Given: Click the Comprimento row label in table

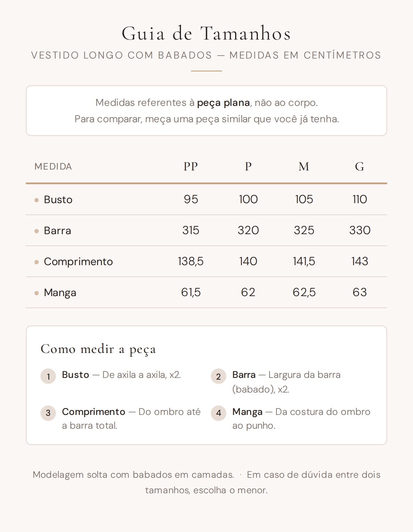Looking at the screenshot, I should (x=78, y=262).
